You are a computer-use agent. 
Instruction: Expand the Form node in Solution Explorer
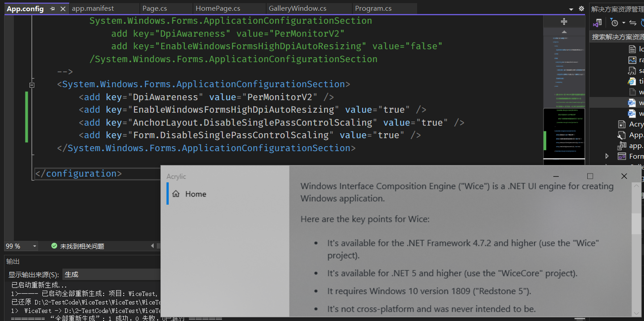pyautogui.click(x=607, y=156)
